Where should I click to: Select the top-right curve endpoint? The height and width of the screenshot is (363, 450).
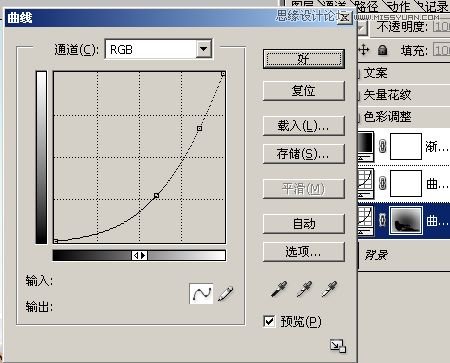[x=223, y=74]
